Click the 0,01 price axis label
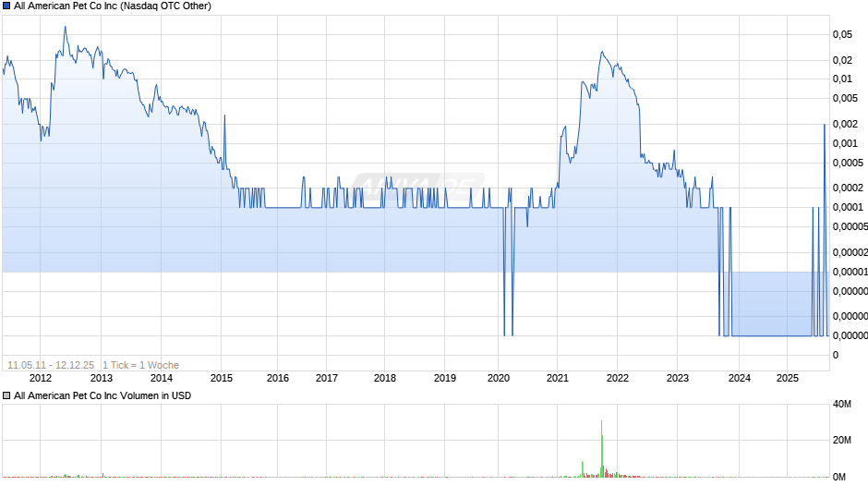This screenshot has height=486, width=868. point(842,79)
